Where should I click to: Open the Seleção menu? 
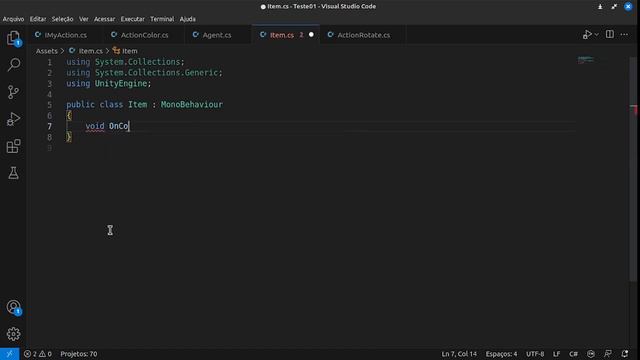[62, 19]
